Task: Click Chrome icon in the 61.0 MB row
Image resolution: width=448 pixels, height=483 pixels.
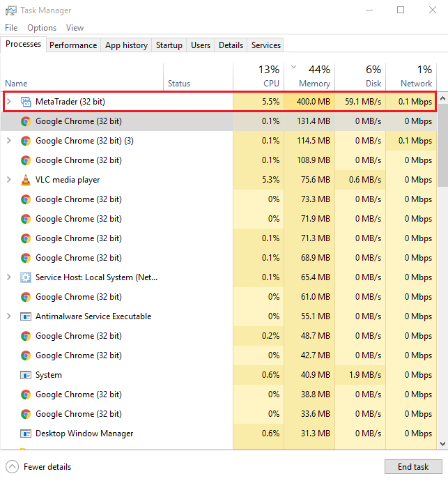Action: pyautogui.click(x=26, y=297)
